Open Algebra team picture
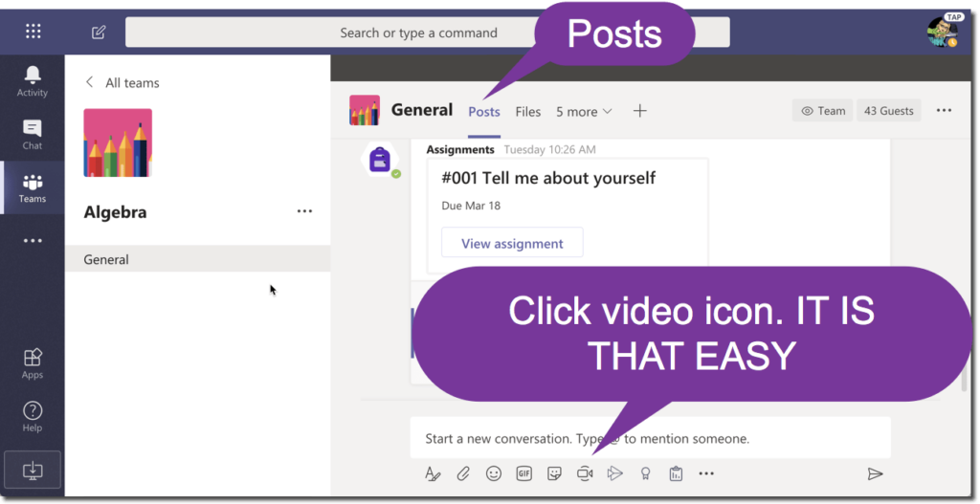The width and height of the screenshot is (980, 504). pos(118,143)
